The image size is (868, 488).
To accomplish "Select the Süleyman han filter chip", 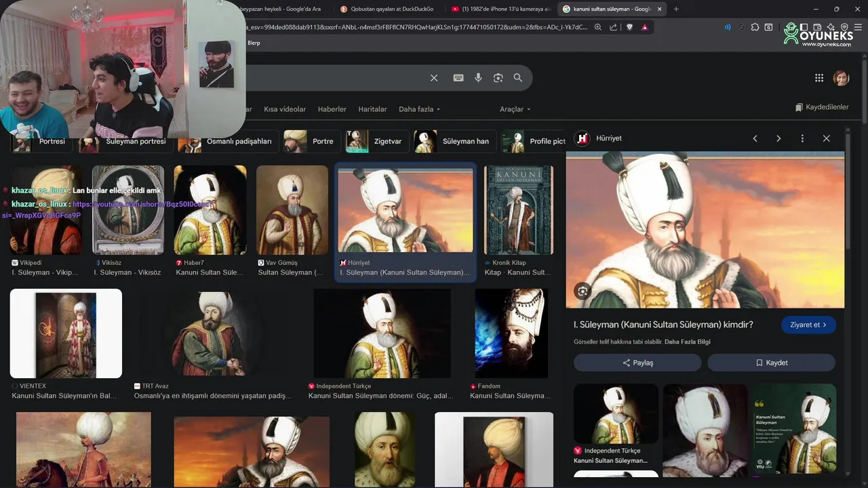I will tap(455, 142).
